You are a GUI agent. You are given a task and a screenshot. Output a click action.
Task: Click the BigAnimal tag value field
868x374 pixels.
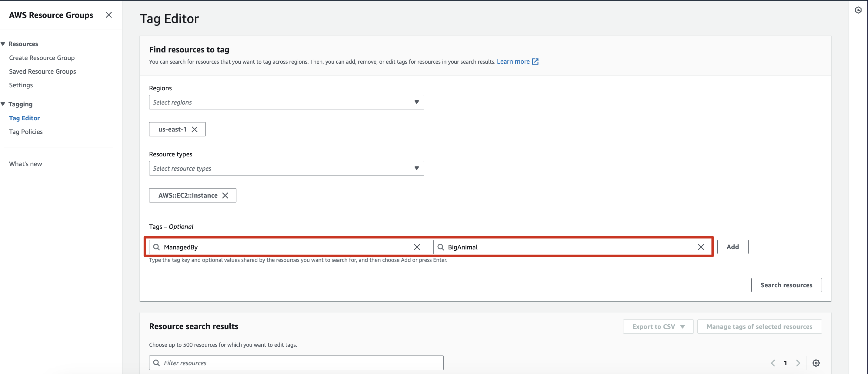(570, 247)
